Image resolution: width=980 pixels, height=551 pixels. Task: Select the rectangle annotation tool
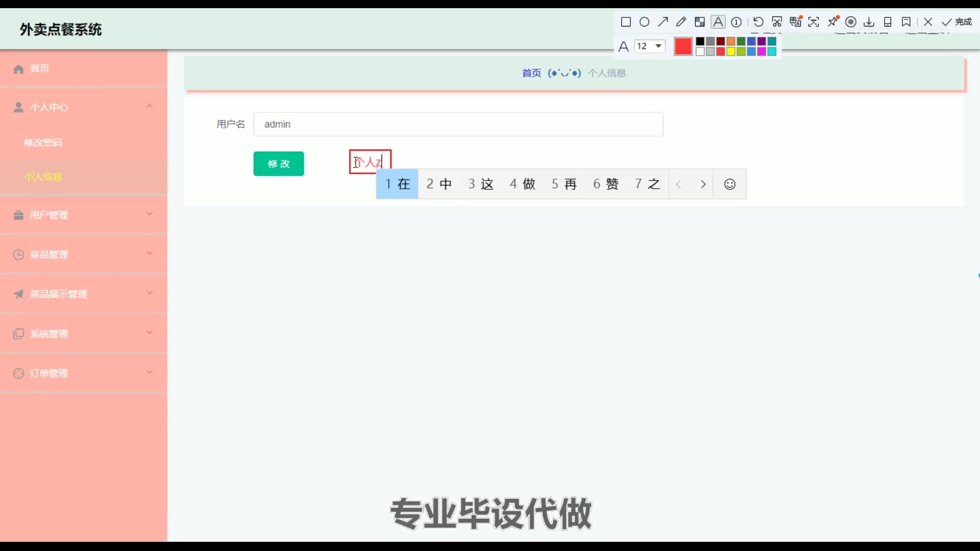coord(626,22)
